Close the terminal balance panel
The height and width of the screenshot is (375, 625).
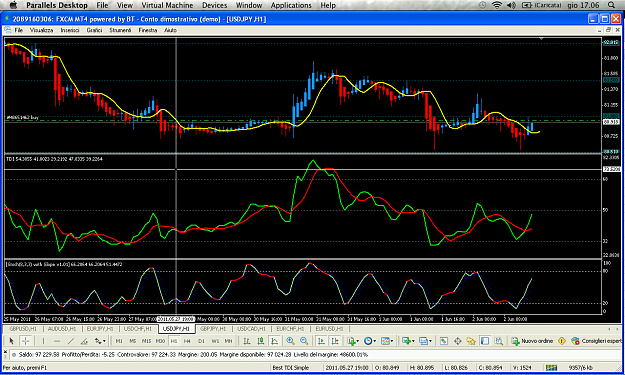tap(5, 352)
